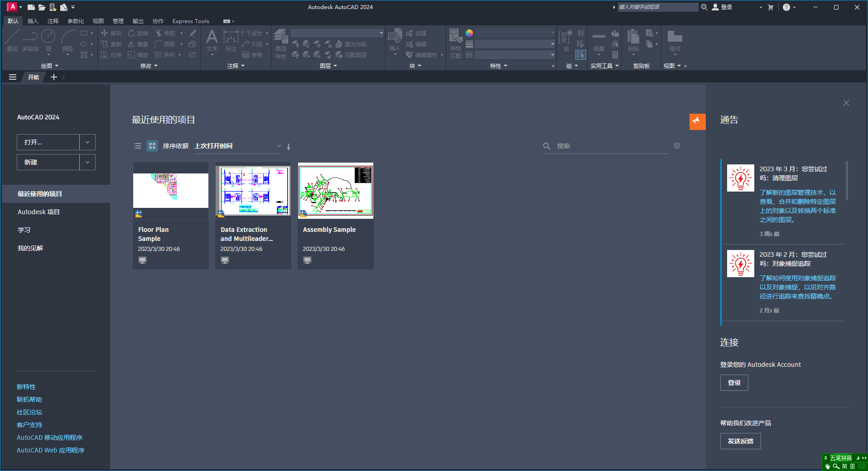Expand the 新建 button dropdown arrow
The width and height of the screenshot is (868, 471).
(x=87, y=162)
